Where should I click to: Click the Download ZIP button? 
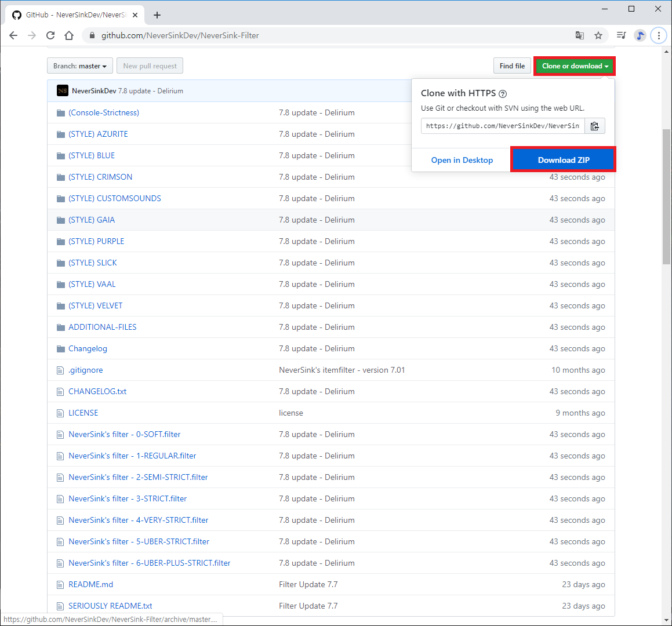tap(563, 160)
